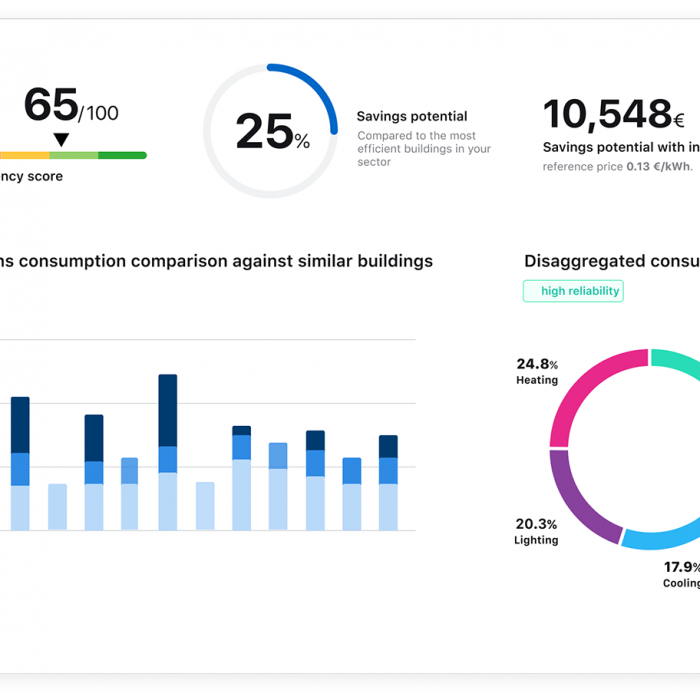
Task: Click the consumption comparison chart title
Action: pos(216,261)
